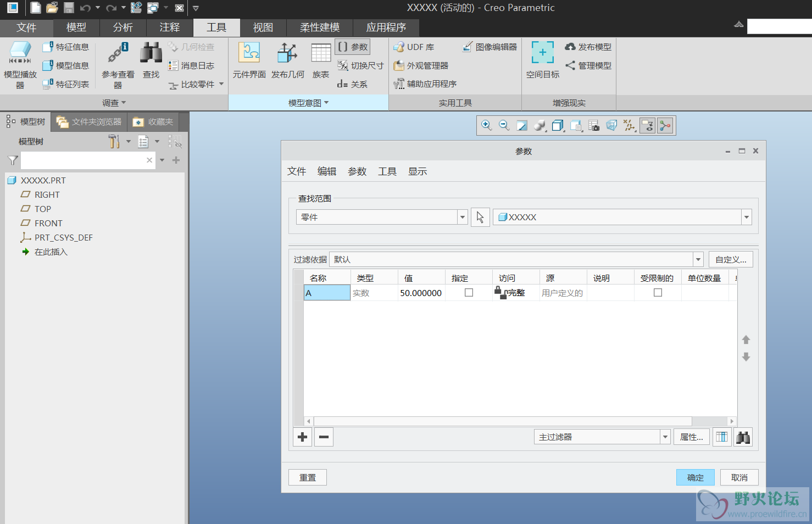This screenshot has width=812, height=524.
Task: Open the 比较零件 dropdown arrow
Action: click(221, 84)
